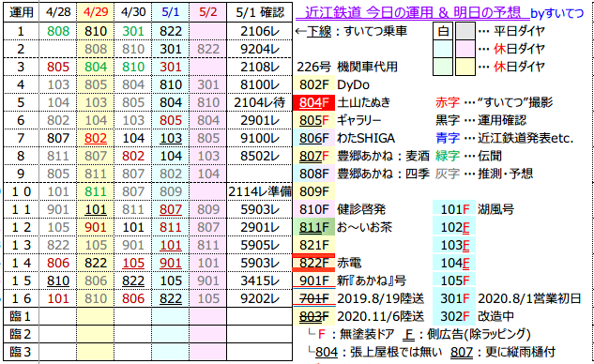
Task: Select the red-filled 804F legend cell
Action: [x=313, y=102]
